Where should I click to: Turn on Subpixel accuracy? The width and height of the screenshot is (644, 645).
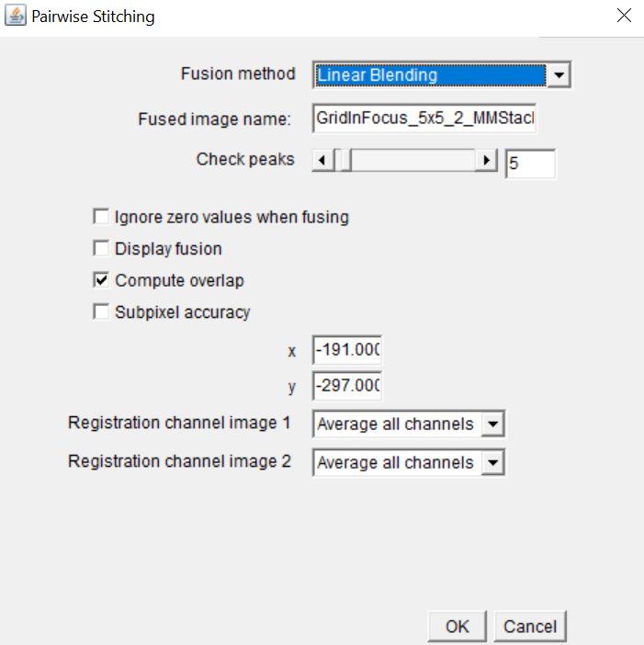pyautogui.click(x=101, y=311)
